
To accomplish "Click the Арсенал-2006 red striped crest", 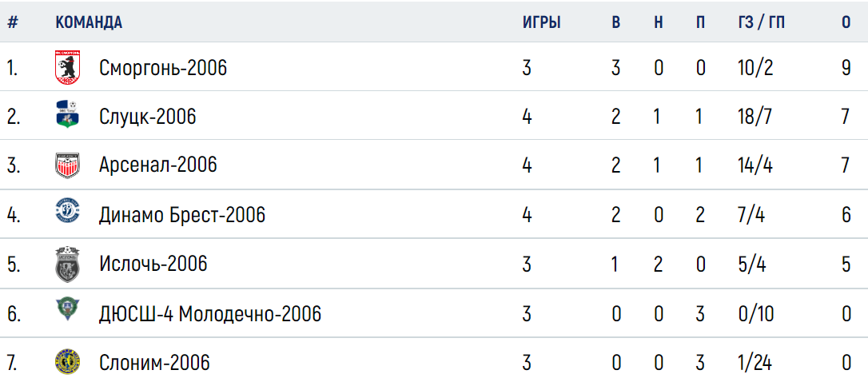I will click(67, 165).
